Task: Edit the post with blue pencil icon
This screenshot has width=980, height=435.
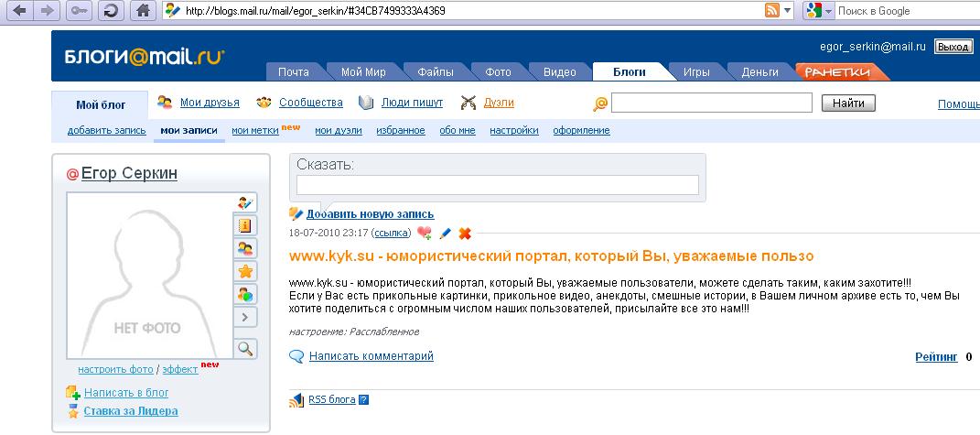Action: pos(445,233)
